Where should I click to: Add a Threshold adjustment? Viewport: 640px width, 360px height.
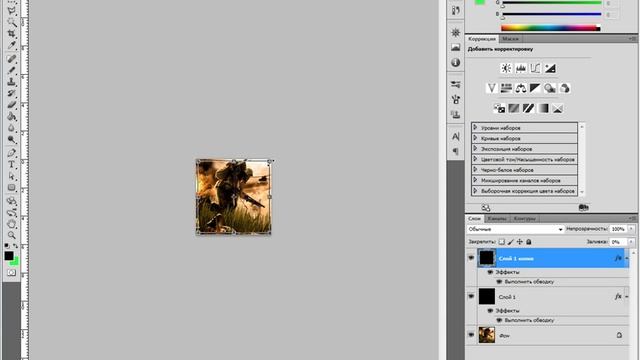tap(529, 109)
